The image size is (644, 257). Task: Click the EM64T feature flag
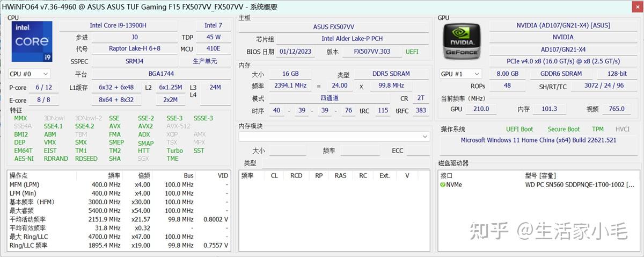coord(23,151)
